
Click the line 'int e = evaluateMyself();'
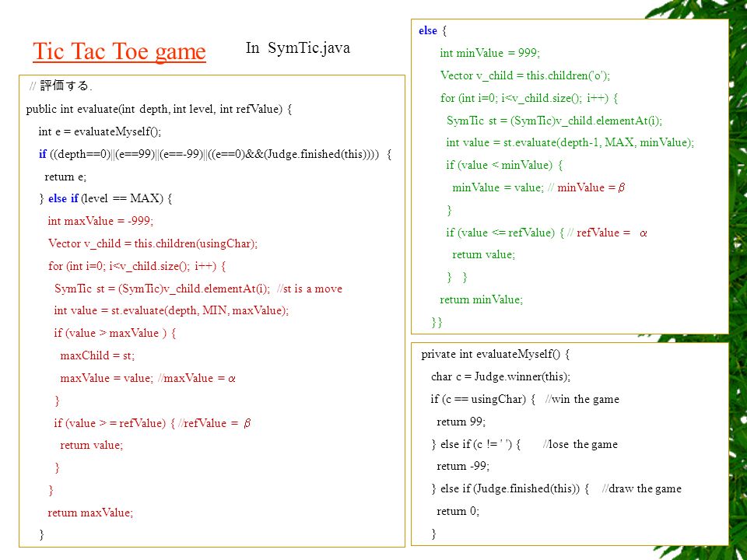(x=100, y=131)
